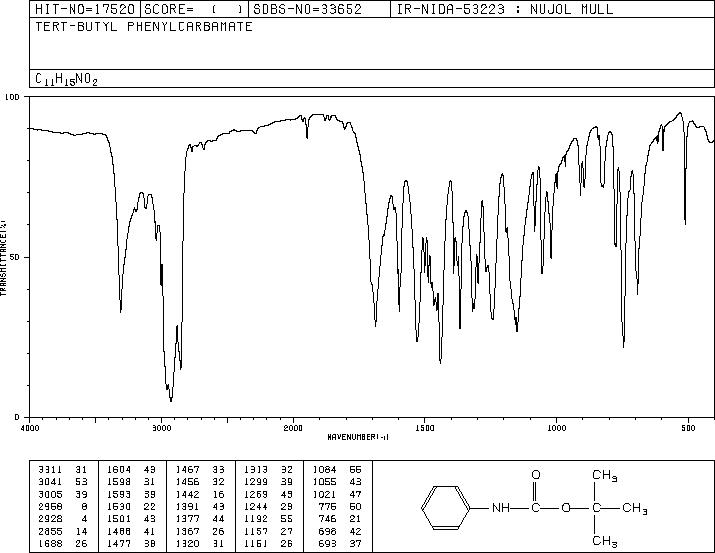
Task: Click the right-hand CH3 group of tert-butyl
Action: (x=635, y=508)
